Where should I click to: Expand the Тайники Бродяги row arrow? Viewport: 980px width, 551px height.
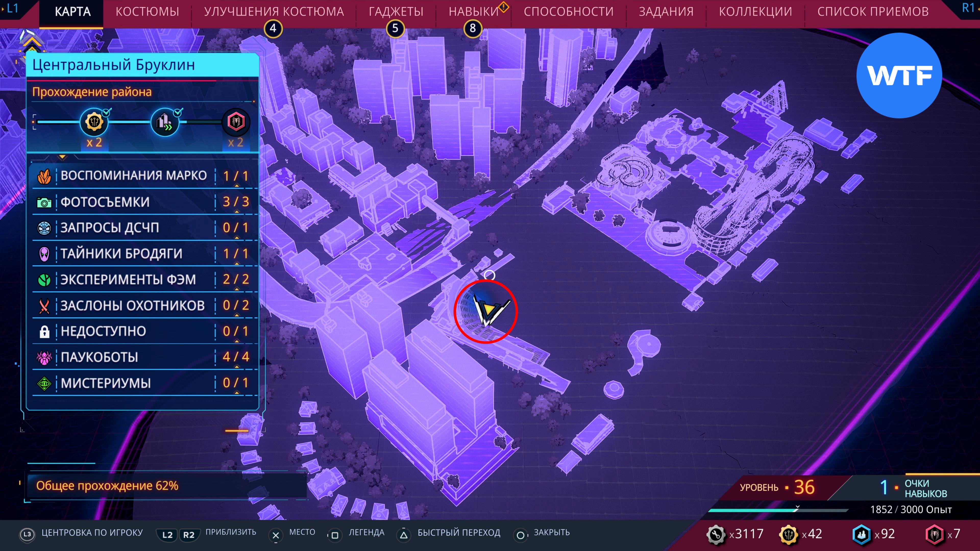(x=237, y=263)
